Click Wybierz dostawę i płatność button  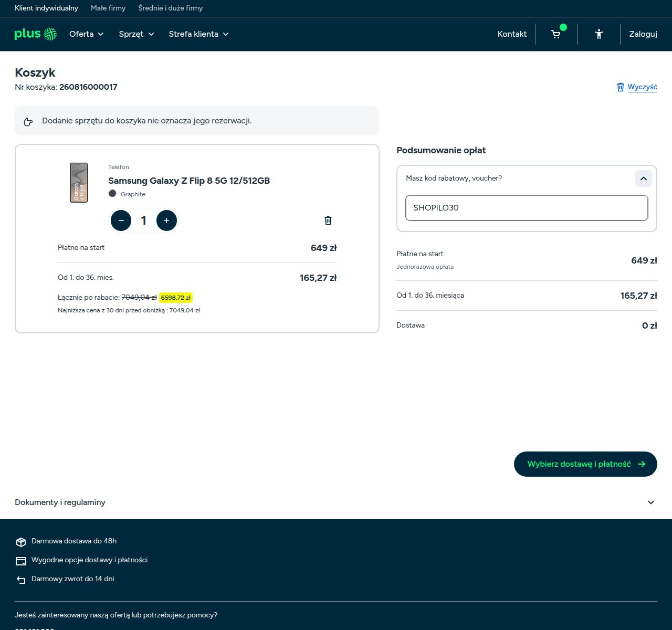[585, 464]
